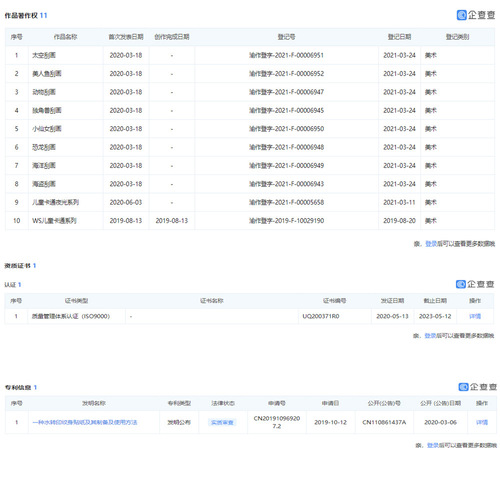500x500 pixels.
Task: Open 登录 link below the certificate table
Action: point(430,336)
